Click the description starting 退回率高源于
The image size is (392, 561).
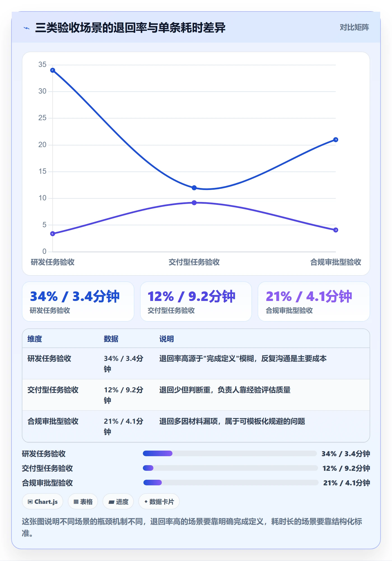tap(243, 358)
